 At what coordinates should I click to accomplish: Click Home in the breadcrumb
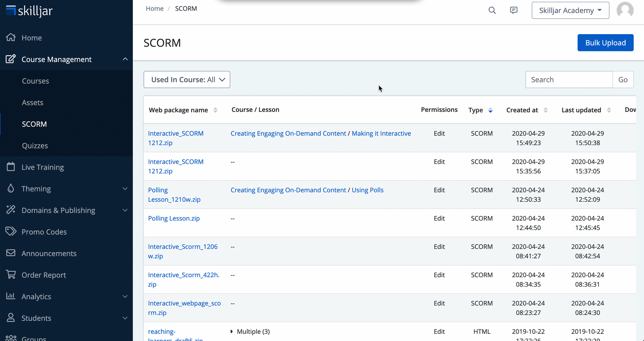pyautogui.click(x=155, y=9)
